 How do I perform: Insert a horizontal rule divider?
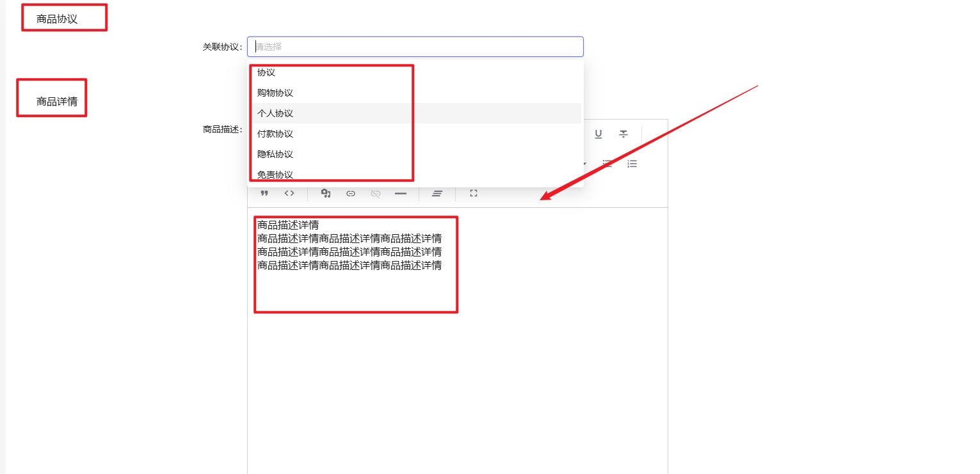pos(401,193)
